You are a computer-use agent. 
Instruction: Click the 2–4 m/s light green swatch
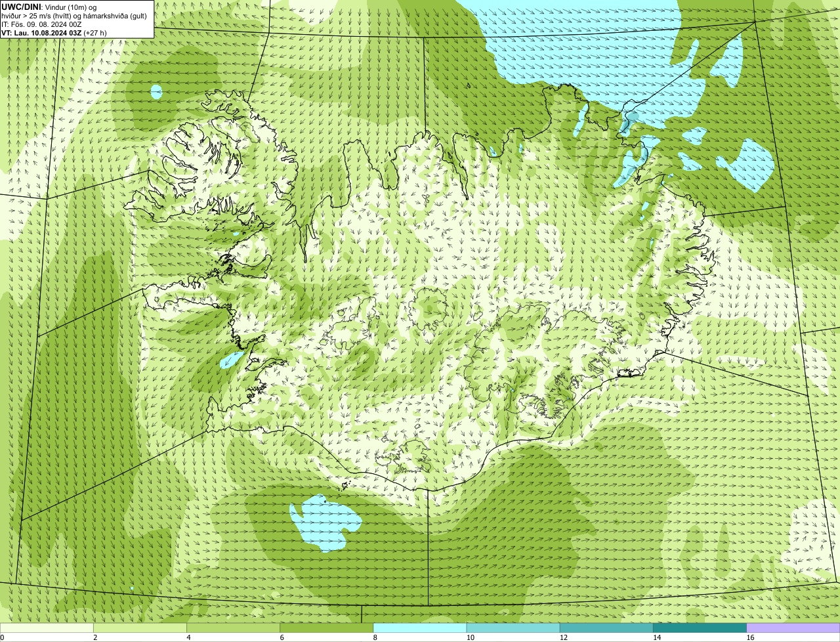(140, 628)
